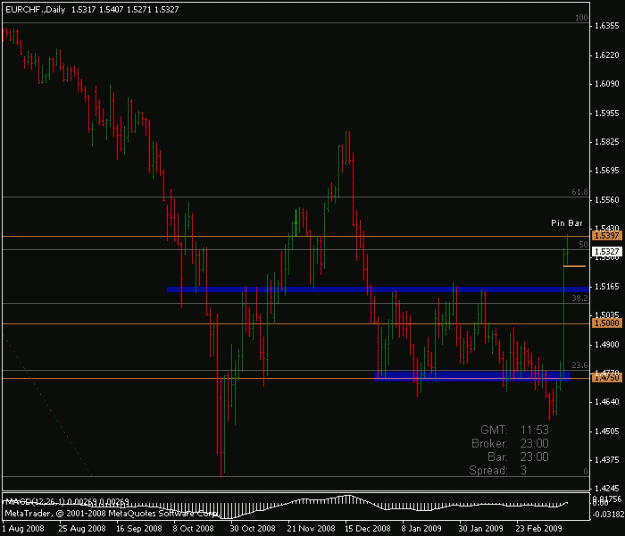Click the Spread 3 readout

498,470
